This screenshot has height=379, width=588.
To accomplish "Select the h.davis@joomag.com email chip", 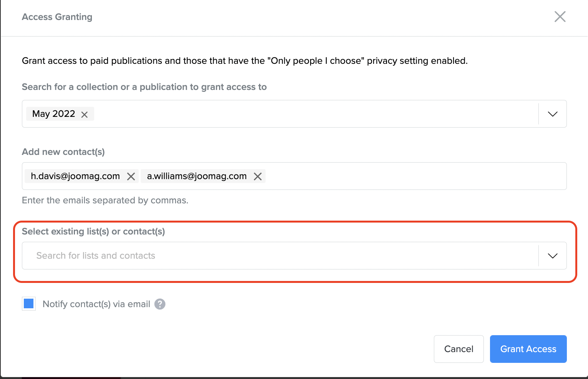I will click(75, 176).
